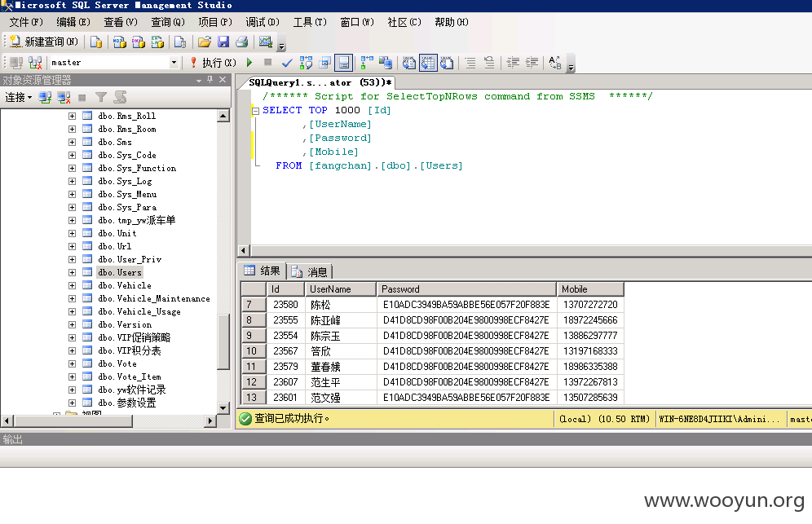The height and width of the screenshot is (524, 812).
Task: Click the UserName column header
Action: click(x=340, y=289)
